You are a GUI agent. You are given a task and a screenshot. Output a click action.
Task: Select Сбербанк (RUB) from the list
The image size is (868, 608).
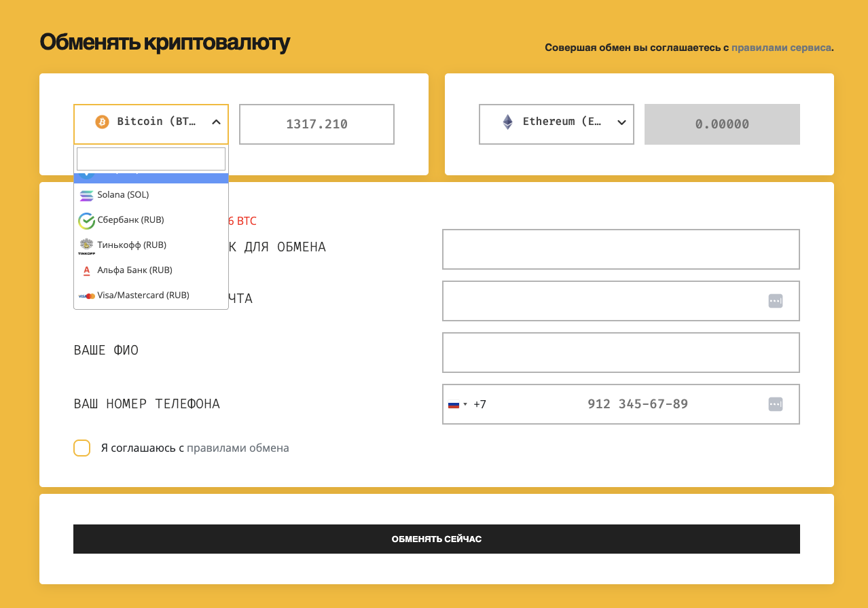click(151, 220)
